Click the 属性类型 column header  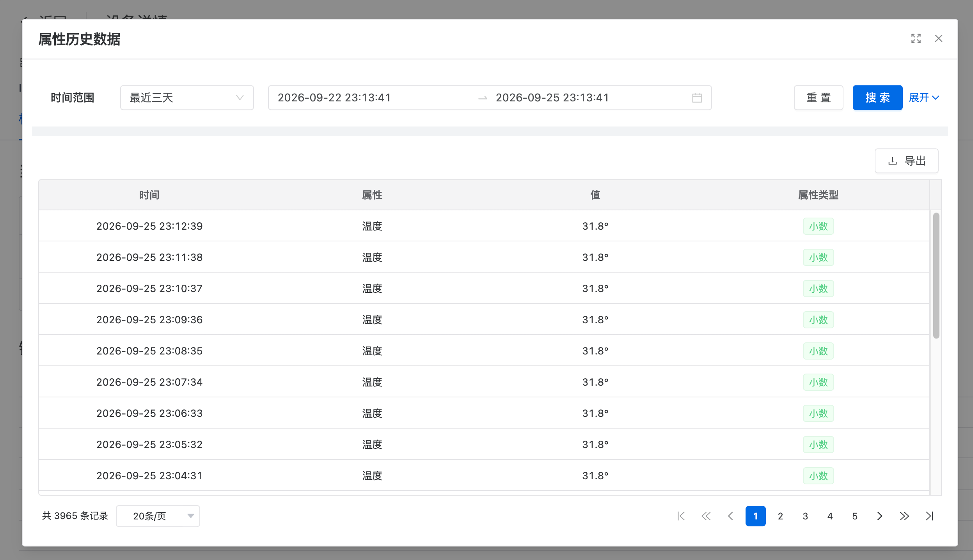(x=818, y=195)
